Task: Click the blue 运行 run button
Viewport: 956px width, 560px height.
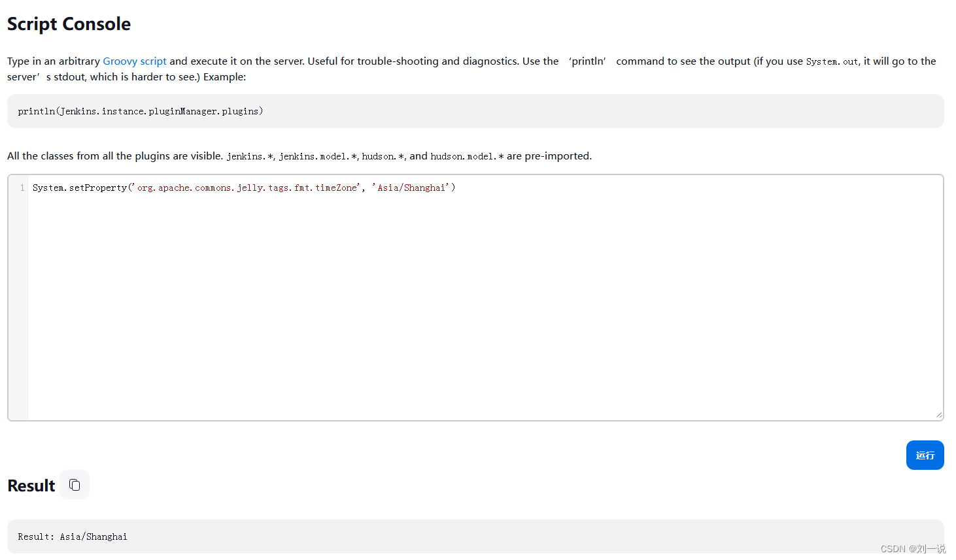Action: [925, 455]
